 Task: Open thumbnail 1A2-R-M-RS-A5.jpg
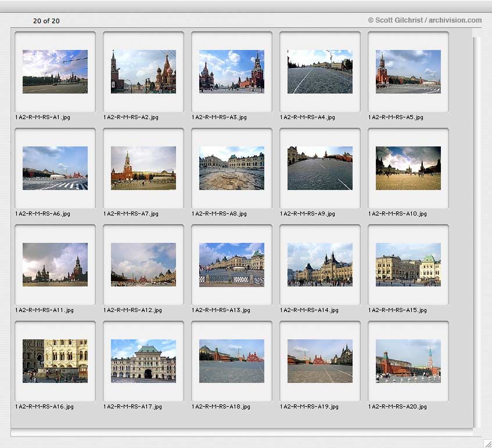tap(408, 71)
